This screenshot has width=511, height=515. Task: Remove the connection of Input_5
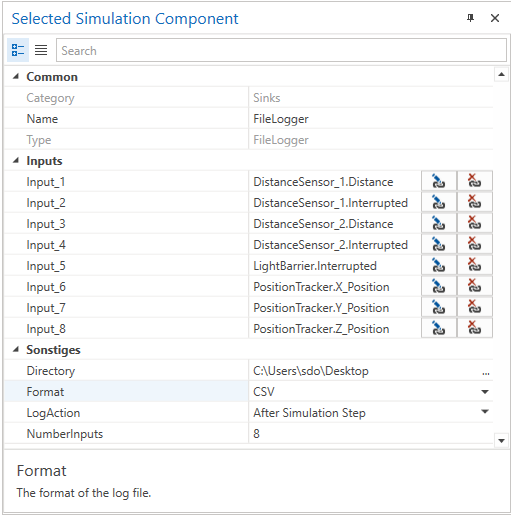coord(474,265)
